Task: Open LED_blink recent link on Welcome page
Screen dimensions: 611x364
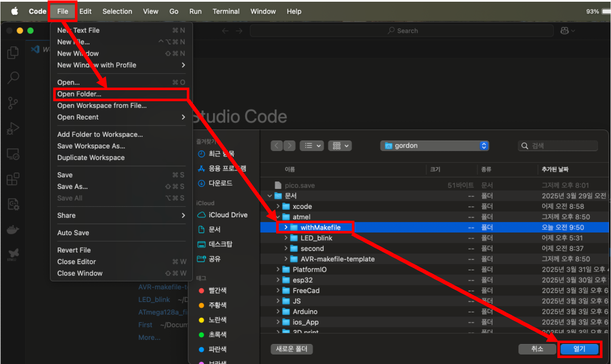Action: pyautogui.click(x=154, y=299)
